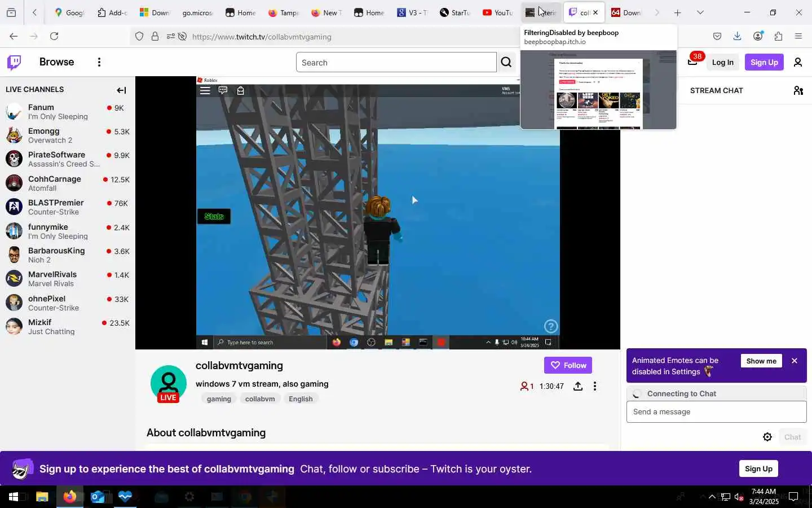Click the Send a message chat box
This screenshot has width=812, height=508.
[716, 412]
